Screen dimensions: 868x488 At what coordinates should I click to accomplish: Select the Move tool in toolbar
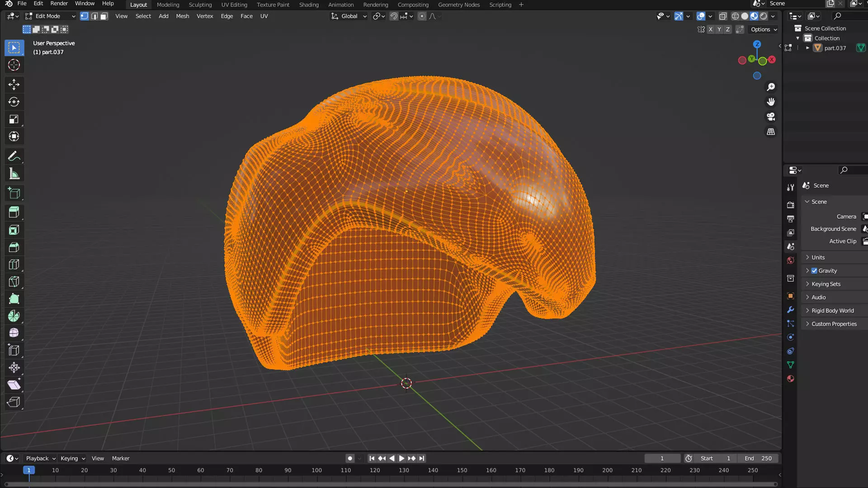14,84
